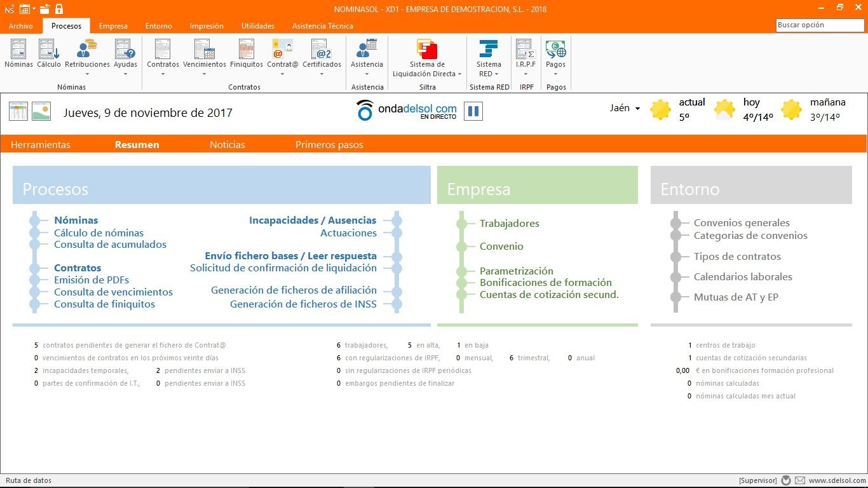Switch to the Entorno ribbon tab
This screenshot has height=488, width=868.
(158, 26)
